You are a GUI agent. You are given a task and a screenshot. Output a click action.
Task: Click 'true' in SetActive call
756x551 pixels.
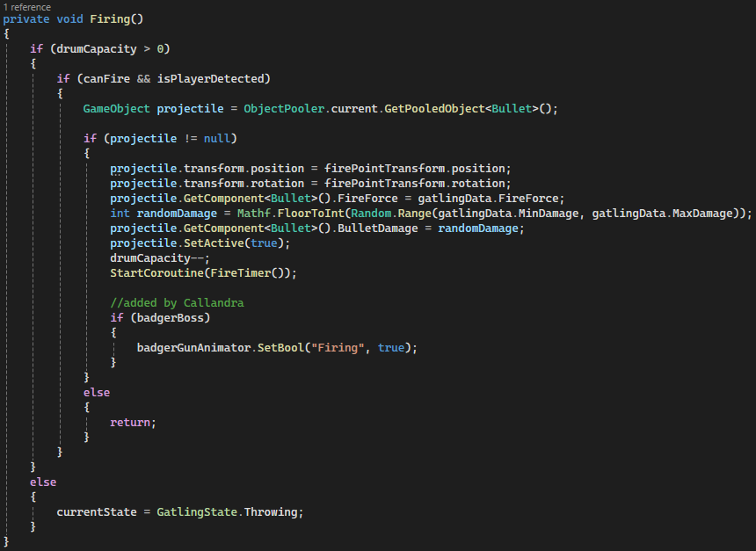coord(264,243)
